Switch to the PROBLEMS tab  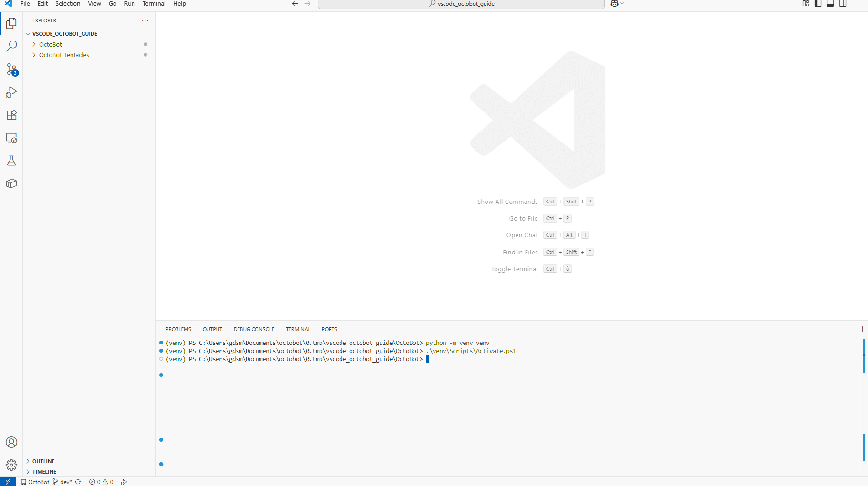pyautogui.click(x=178, y=329)
